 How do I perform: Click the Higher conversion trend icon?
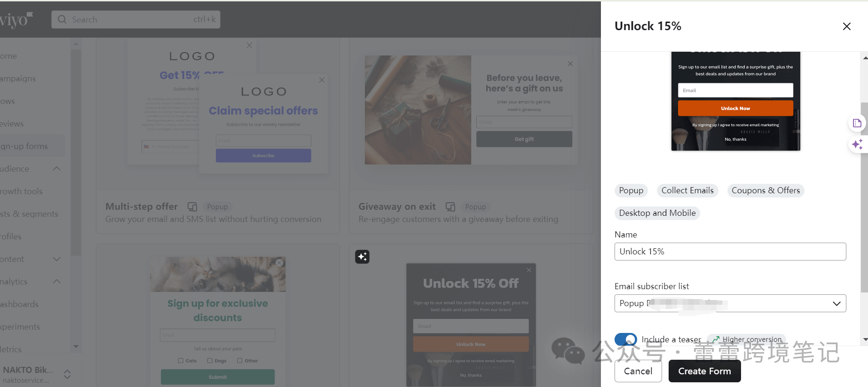(x=716, y=339)
